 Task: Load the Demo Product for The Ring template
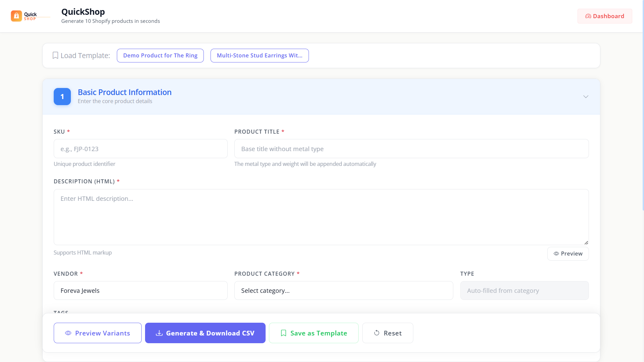click(x=160, y=55)
